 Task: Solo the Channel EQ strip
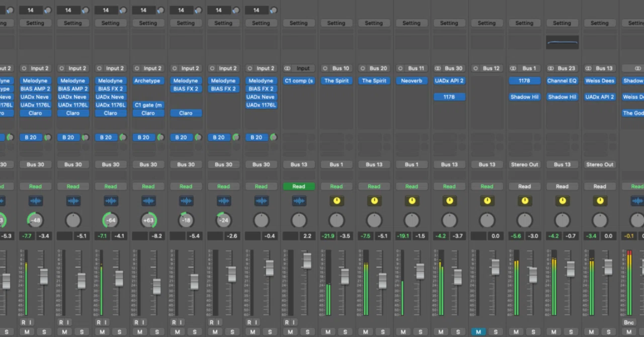tap(571, 332)
